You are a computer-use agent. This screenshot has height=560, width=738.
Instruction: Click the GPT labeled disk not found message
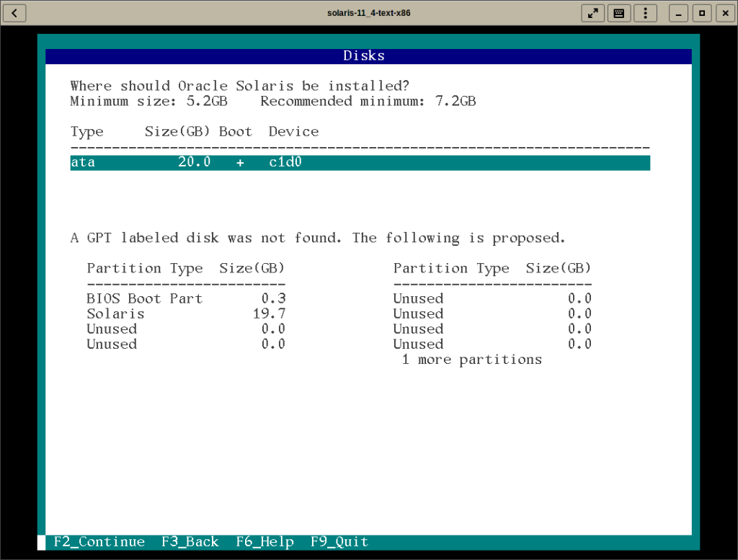point(318,238)
